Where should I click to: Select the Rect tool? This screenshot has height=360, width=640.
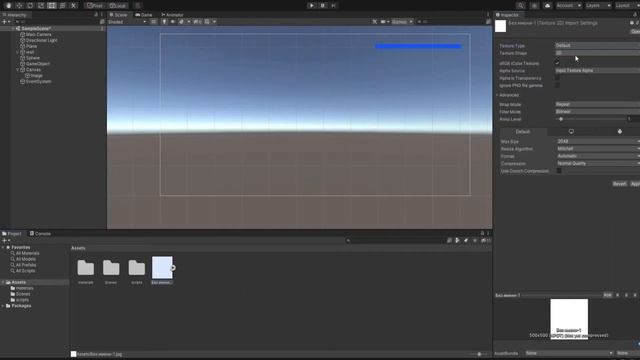click(51, 6)
